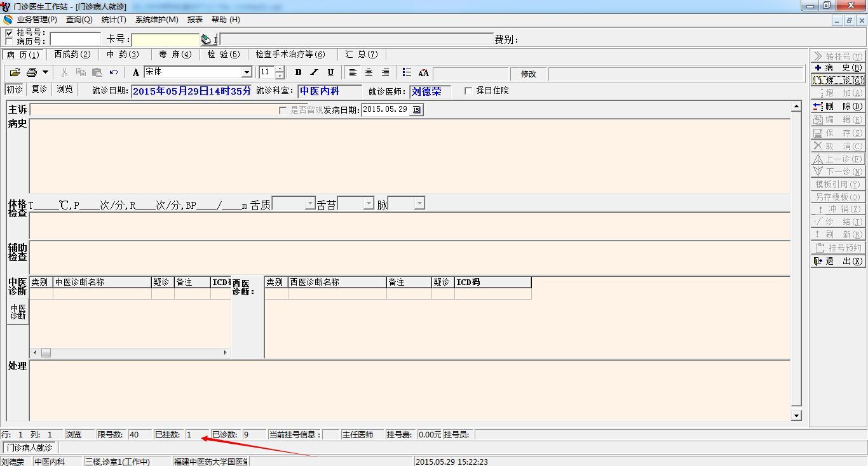Click the 增加(A) button
This screenshot has height=466, width=868.
pos(838,93)
